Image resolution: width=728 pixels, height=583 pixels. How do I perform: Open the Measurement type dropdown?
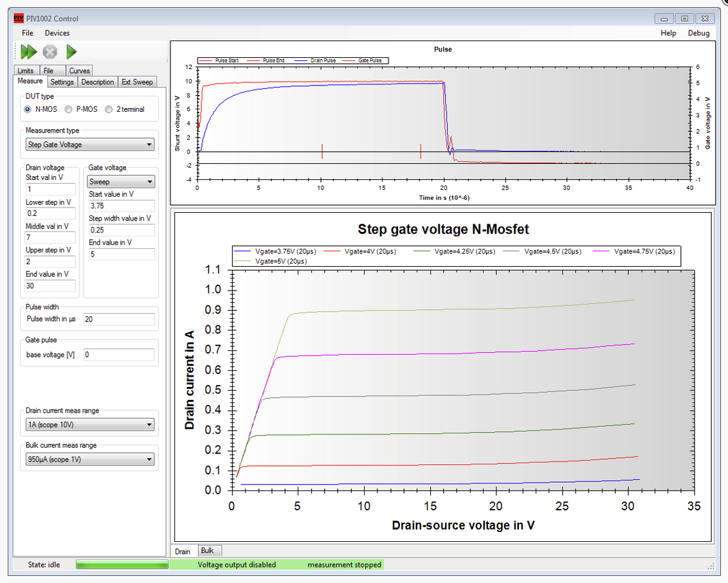(x=89, y=145)
